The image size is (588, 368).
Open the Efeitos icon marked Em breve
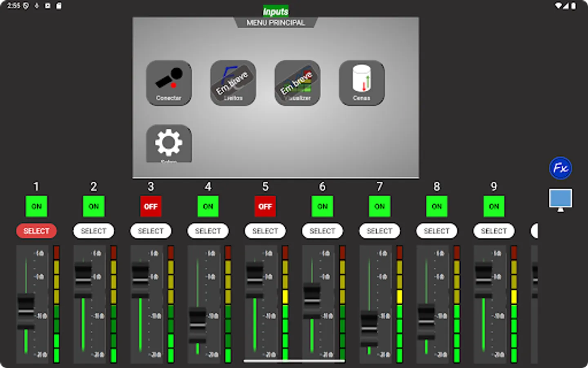click(x=233, y=83)
